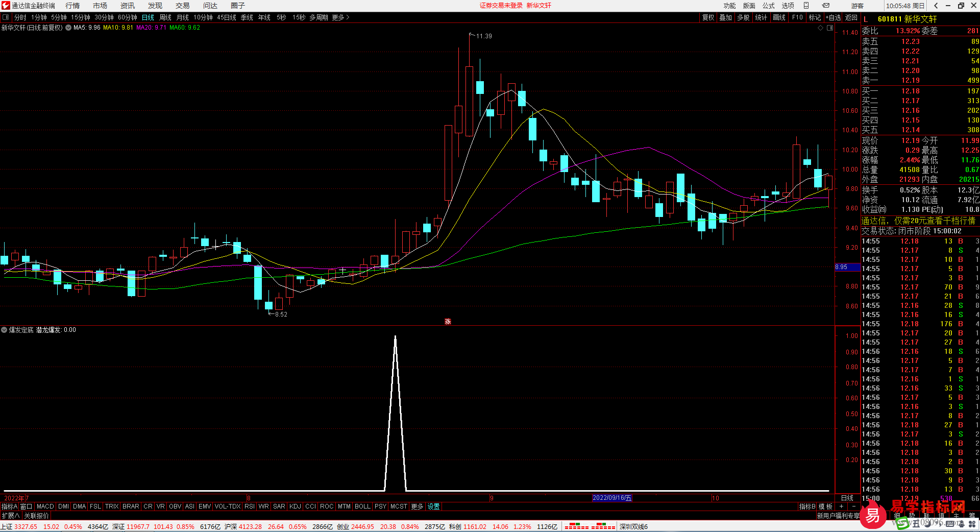Screen dimensions: 980x532
Task: Click the minus button to remove indicator panel
Action: pos(854,506)
